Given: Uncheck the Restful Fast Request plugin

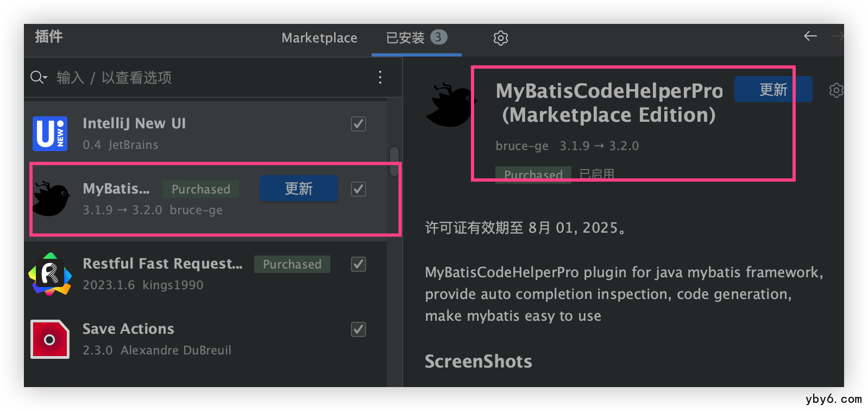Looking at the screenshot, I should (358, 264).
